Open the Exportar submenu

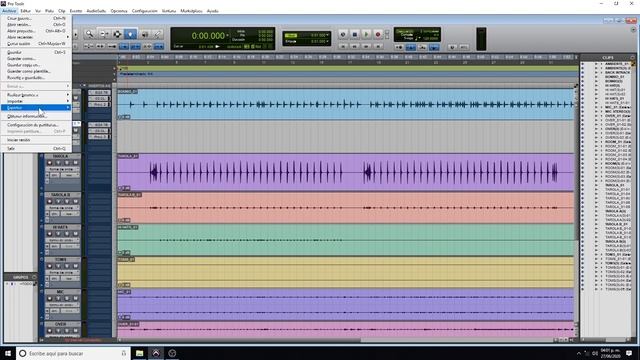click(36, 107)
